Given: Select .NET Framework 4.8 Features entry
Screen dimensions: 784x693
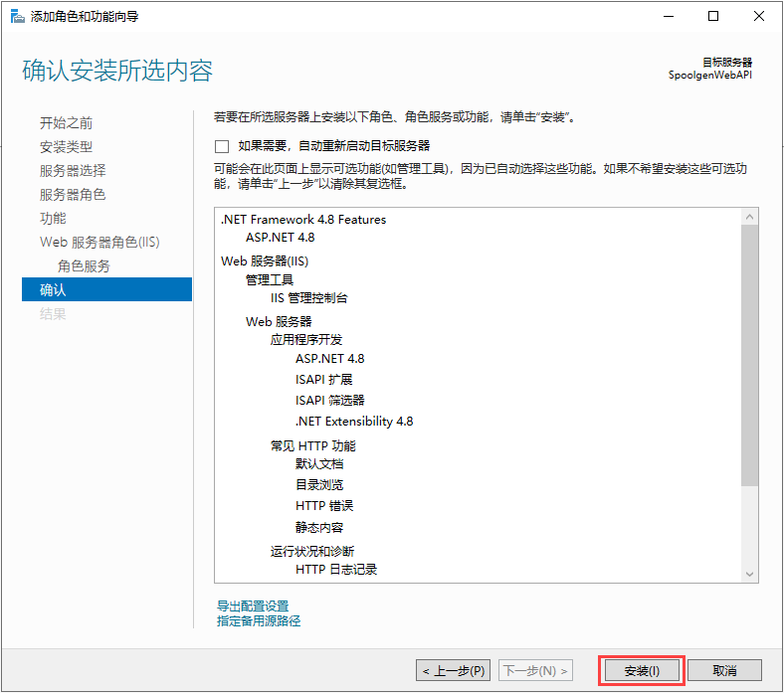Looking at the screenshot, I should click(302, 220).
